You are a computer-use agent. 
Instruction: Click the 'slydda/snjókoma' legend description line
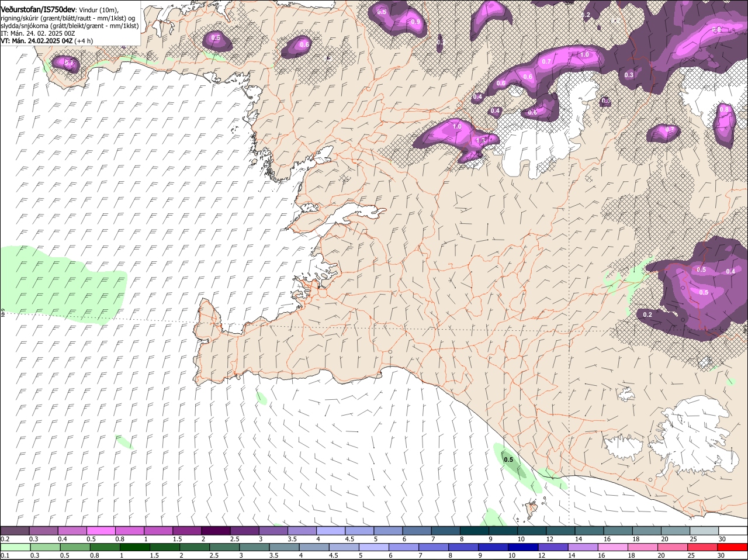coord(70,26)
